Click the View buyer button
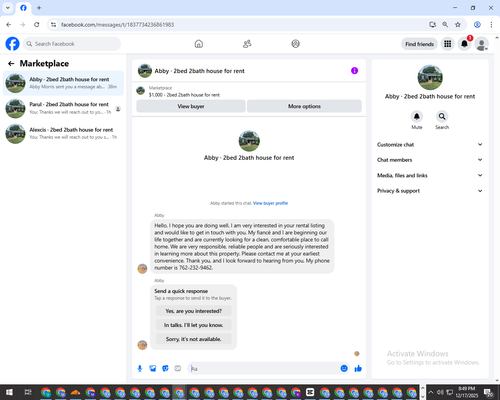The width and height of the screenshot is (500, 400). [x=191, y=106]
